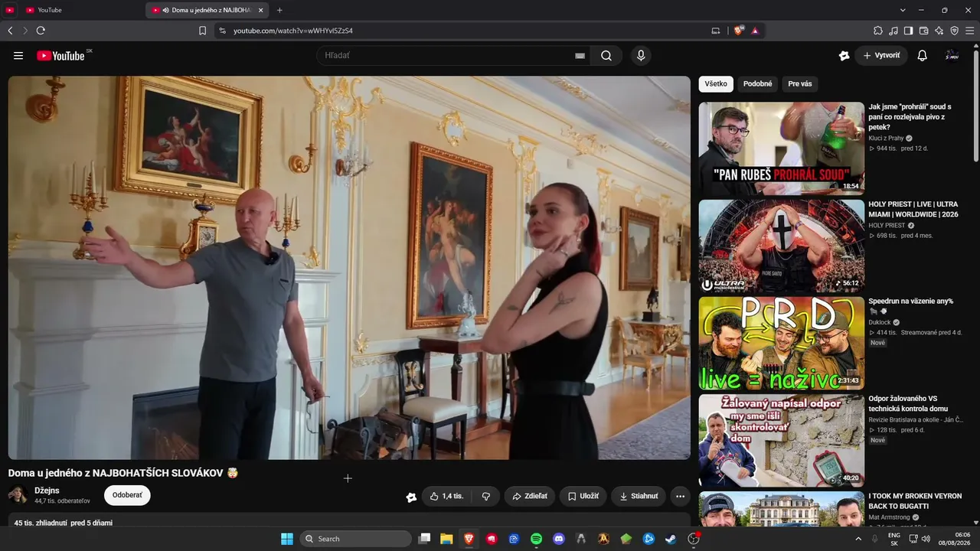The height and width of the screenshot is (551, 980).
Task: Visit the Kluci z Prahy channel
Action: (x=887, y=138)
